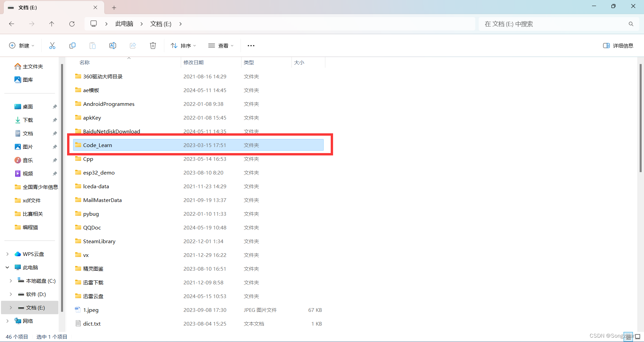Sort by 名称 column header
644x342 pixels.
click(85, 62)
